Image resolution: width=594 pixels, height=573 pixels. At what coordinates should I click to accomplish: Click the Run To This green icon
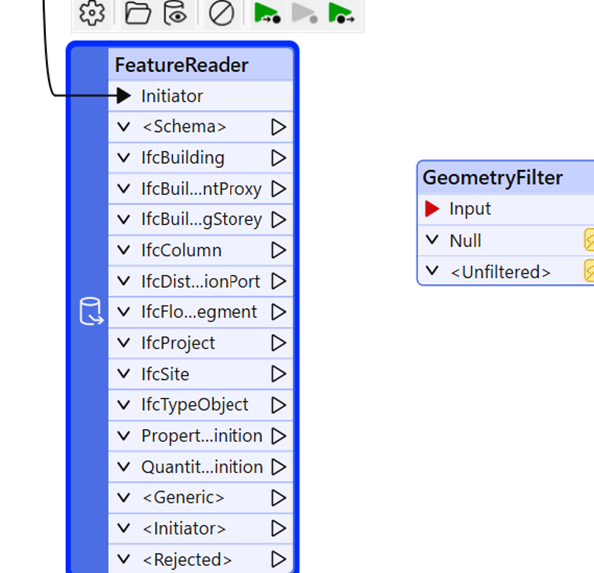pyautogui.click(x=267, y=13)
